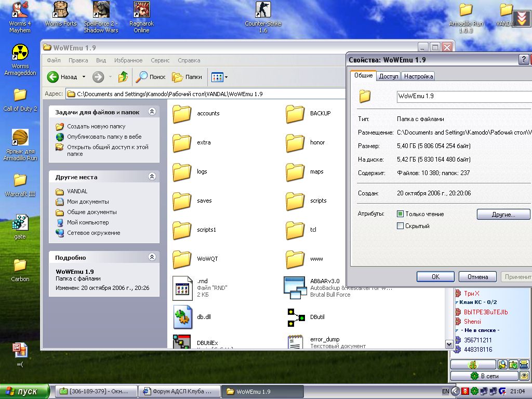Toggle the read-only attribute checkbox
The image size is (532, 399).
(x=400, y=214)
